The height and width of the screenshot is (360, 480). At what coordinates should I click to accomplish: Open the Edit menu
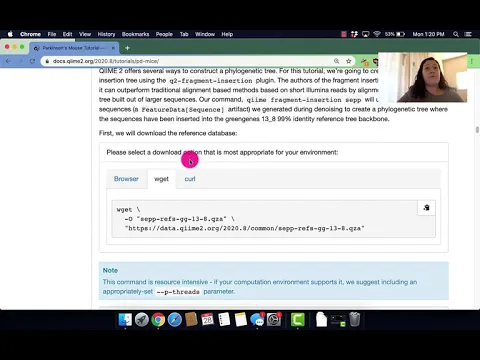[67, 34]
